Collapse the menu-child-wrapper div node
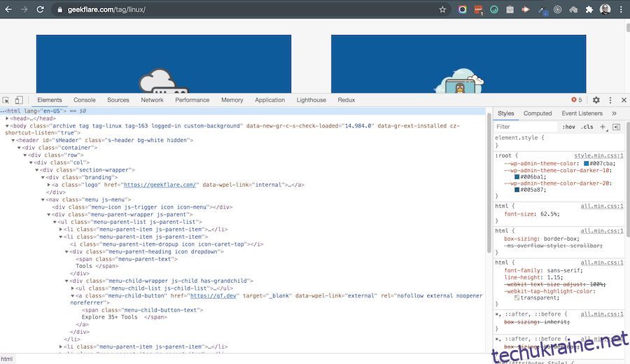630x364 pixels. click(66, 281)
